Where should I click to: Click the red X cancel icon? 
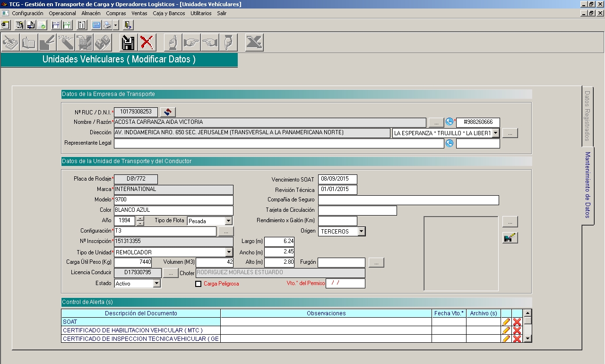point(147,43)
